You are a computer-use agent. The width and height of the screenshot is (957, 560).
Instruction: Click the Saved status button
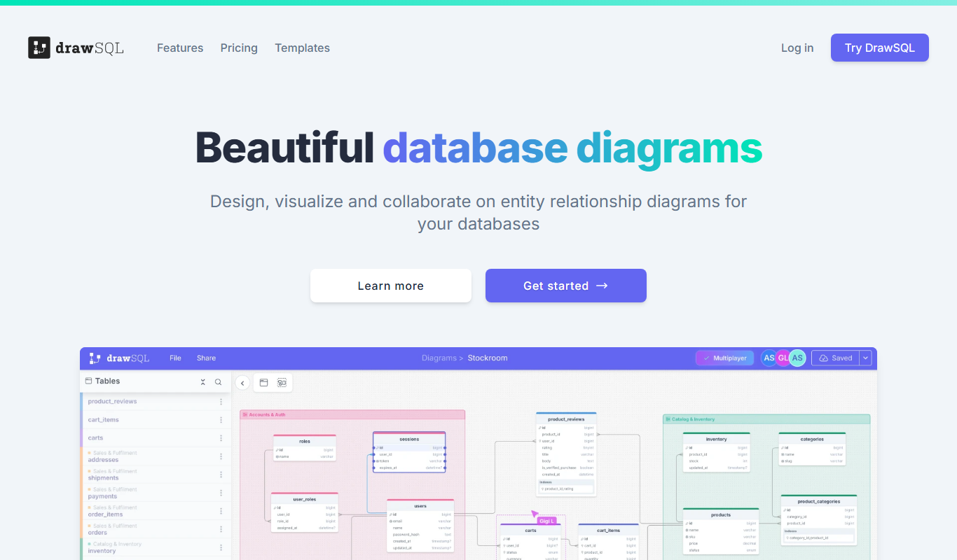(x=836, y=358)
